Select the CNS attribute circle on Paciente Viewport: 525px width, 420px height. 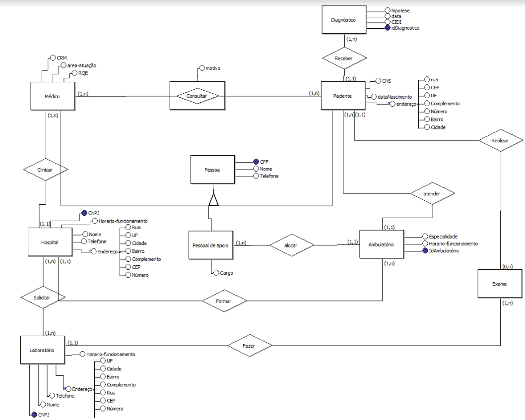tap(379, 80)
